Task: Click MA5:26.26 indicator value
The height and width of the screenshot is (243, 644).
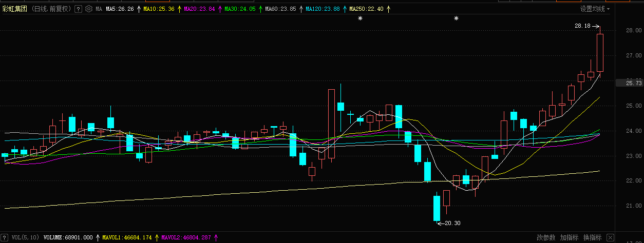Action: coord(120,9)
